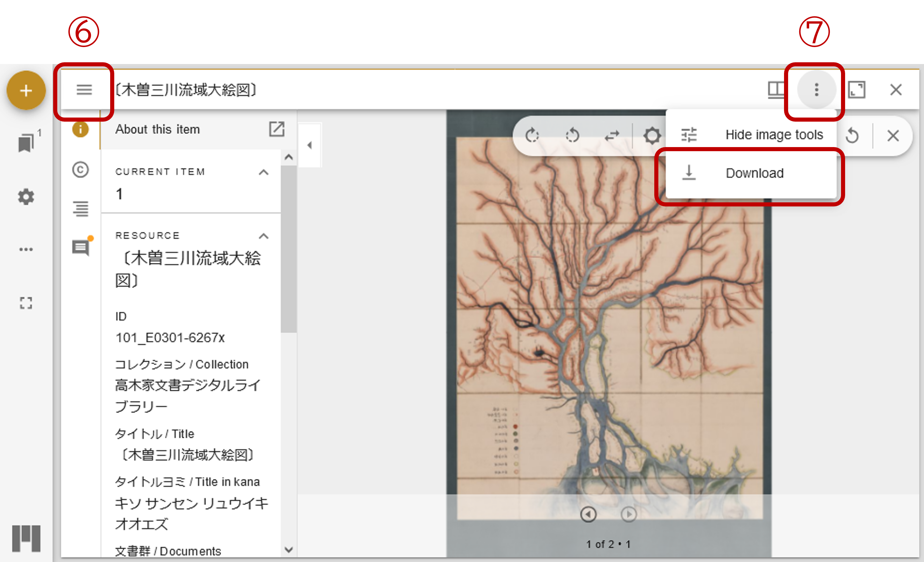The image size is (924, 562).
Task: Click the ID value 101_E0301-6267x
Action: tap(170, 338)
